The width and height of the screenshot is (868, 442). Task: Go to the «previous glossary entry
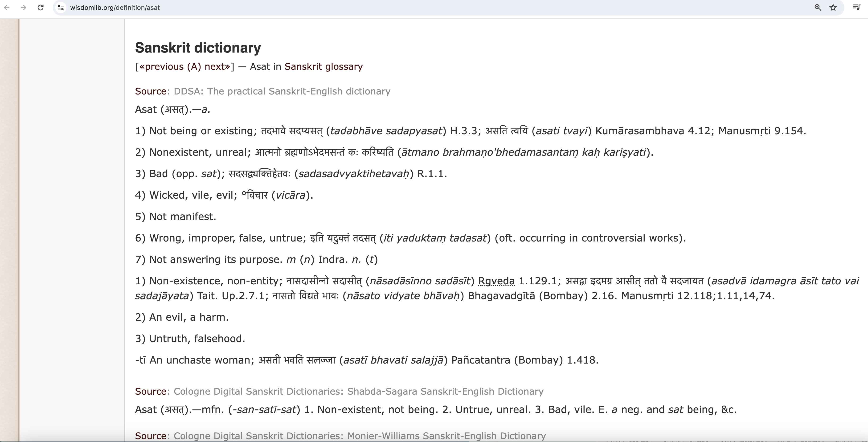pyautogui.click(x=161, y=67)
